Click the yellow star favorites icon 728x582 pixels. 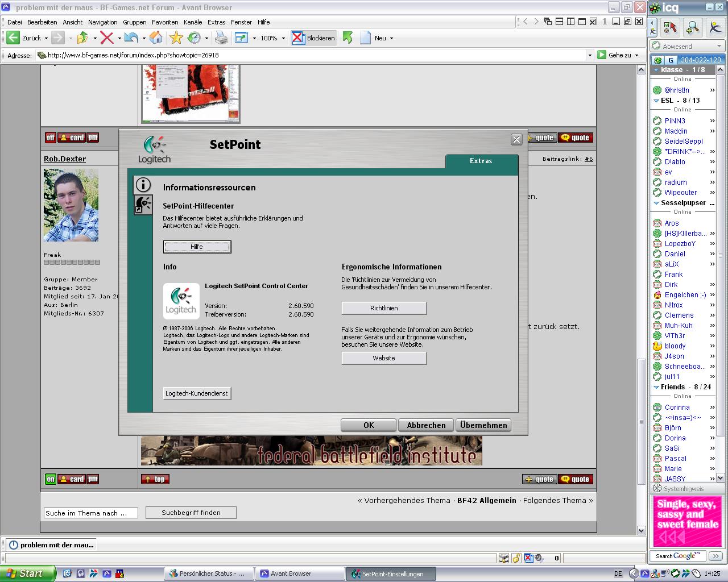point(176,38)
